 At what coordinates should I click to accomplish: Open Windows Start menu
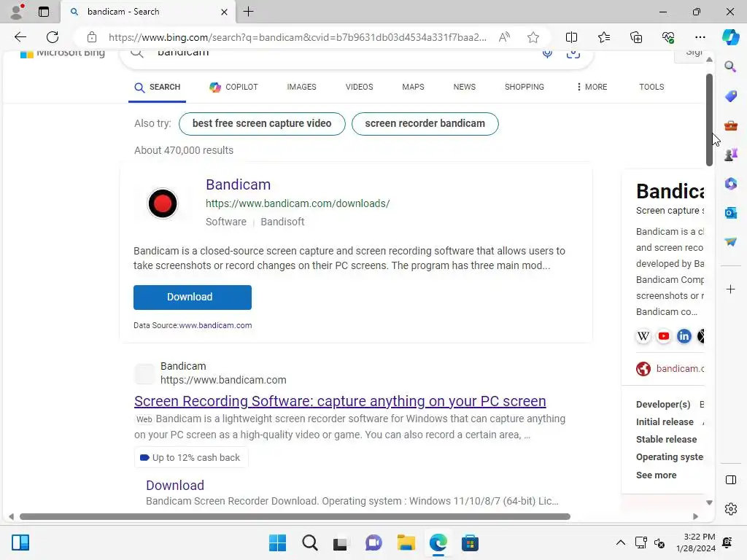(x=277, y=542)
